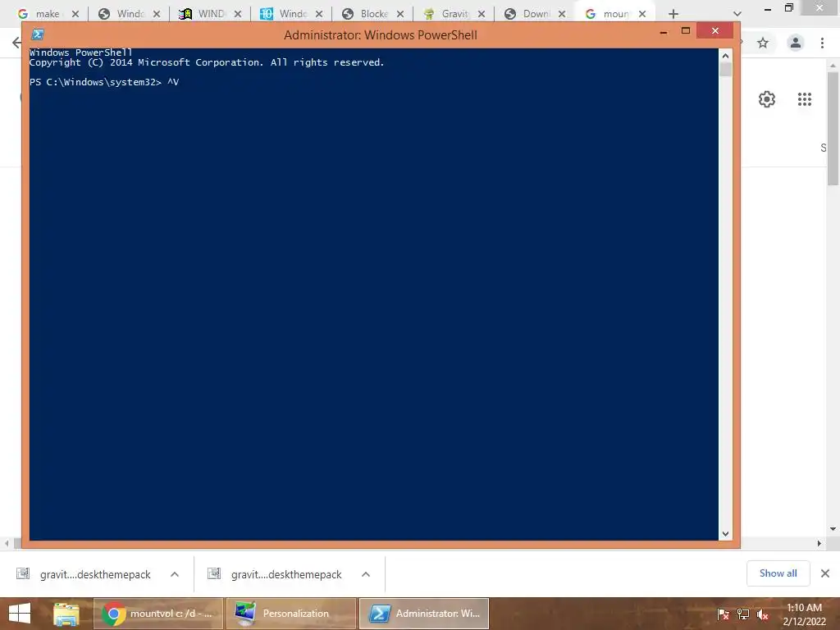Expand options for first deskthemepack download
840x630 pixels.
pos(175,574)
